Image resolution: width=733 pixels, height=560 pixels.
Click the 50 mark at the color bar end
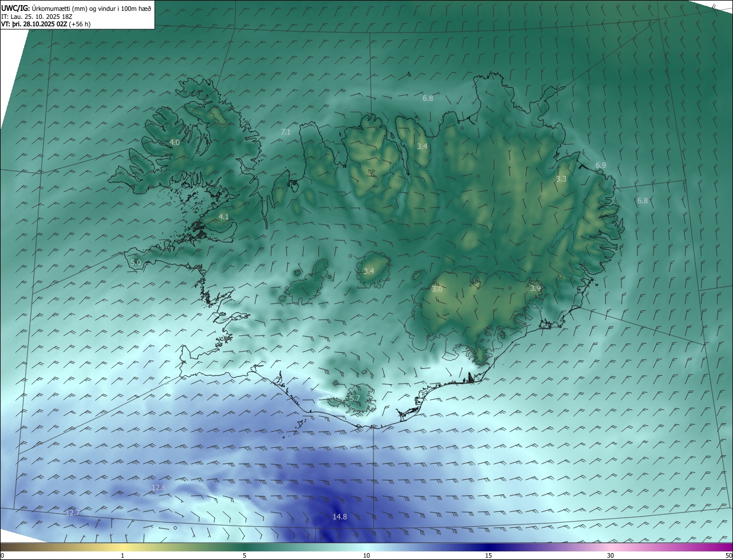(728, 555)
